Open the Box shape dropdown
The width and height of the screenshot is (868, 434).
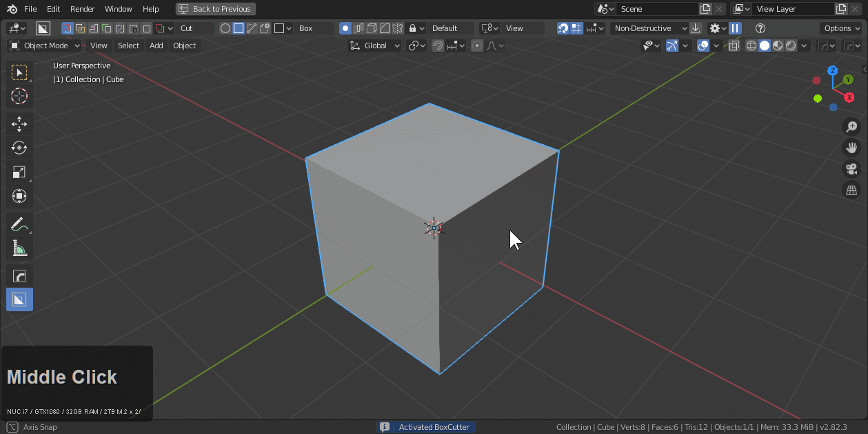tap(314, 28)
